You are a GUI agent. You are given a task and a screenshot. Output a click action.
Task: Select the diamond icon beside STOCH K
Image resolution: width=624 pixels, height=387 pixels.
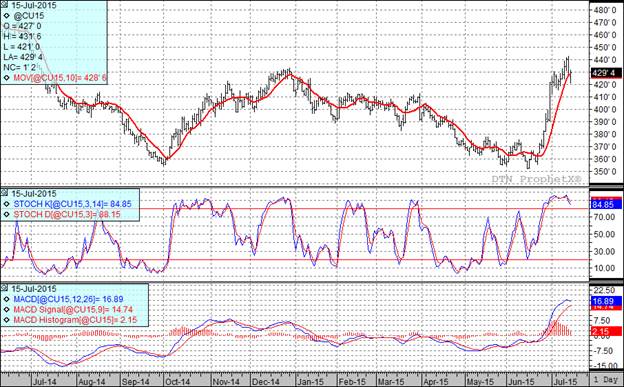tap(7, 204)
